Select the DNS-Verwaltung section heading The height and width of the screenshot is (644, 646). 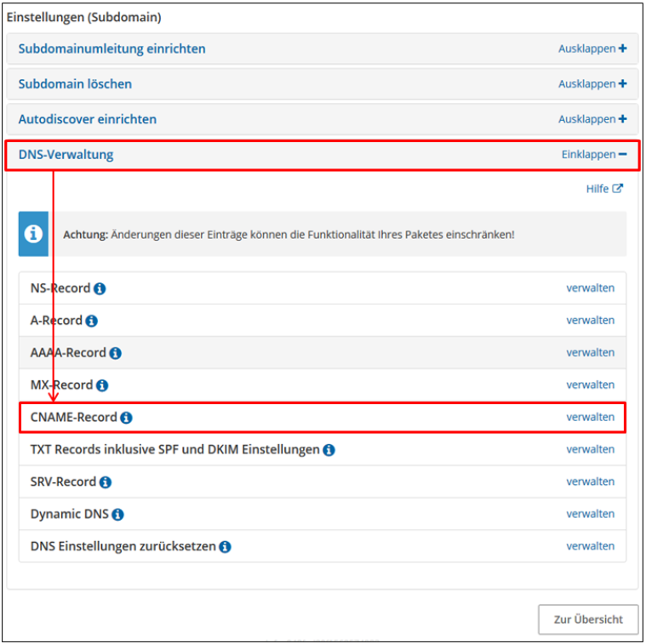click(x=66, y=155)
